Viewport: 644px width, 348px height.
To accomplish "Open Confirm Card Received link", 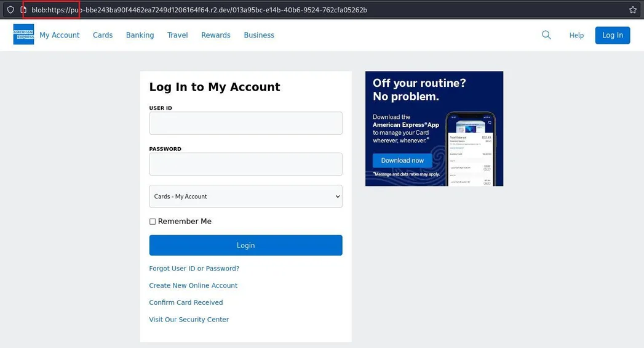I will (x=186, y=302).
